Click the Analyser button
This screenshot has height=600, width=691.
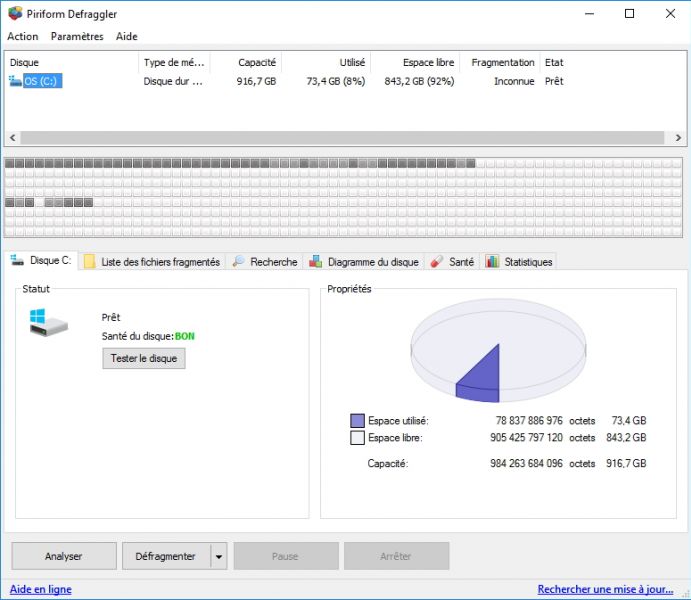(x=64, y=556)
